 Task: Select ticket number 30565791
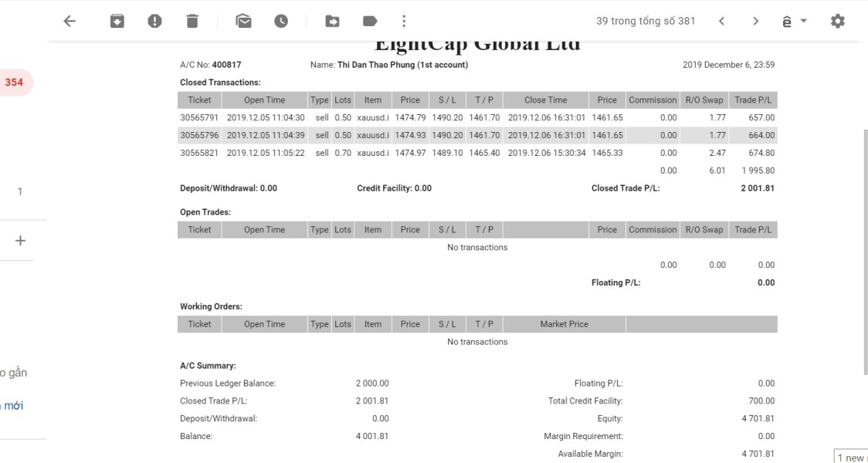pyautogui.click(x=199, y=117)
